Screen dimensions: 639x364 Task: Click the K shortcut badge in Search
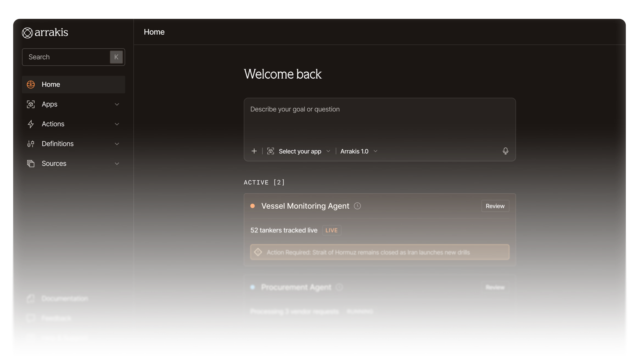point(116,57)
